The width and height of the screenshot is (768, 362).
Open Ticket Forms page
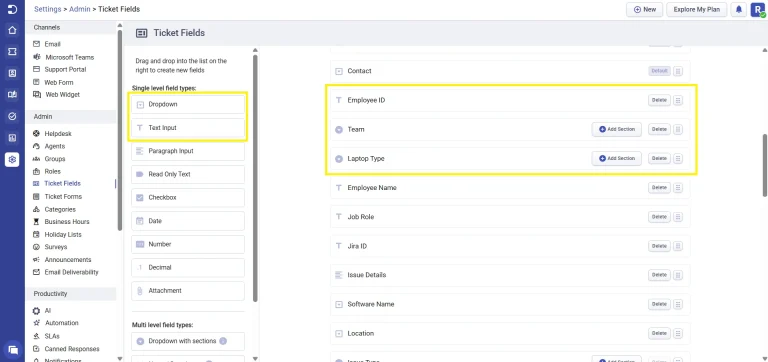63,196
